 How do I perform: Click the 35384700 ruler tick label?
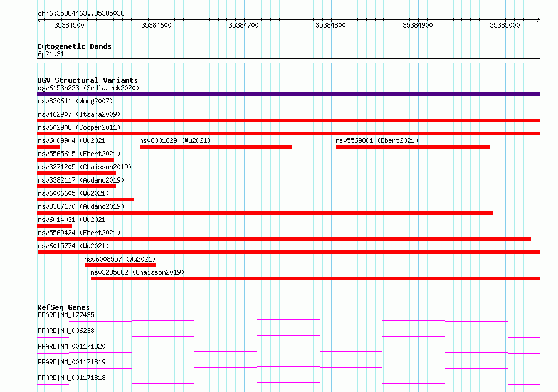point(244,25)
